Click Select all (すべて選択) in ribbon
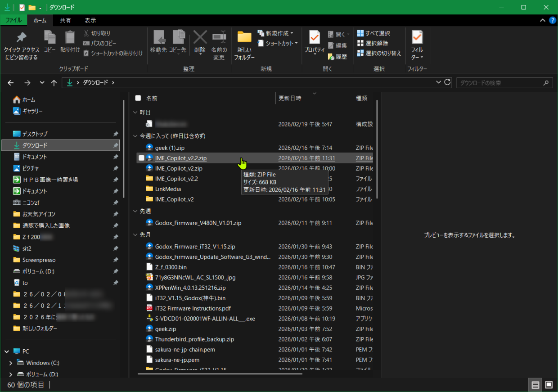558x392 pixels. [x=373, y=33]
